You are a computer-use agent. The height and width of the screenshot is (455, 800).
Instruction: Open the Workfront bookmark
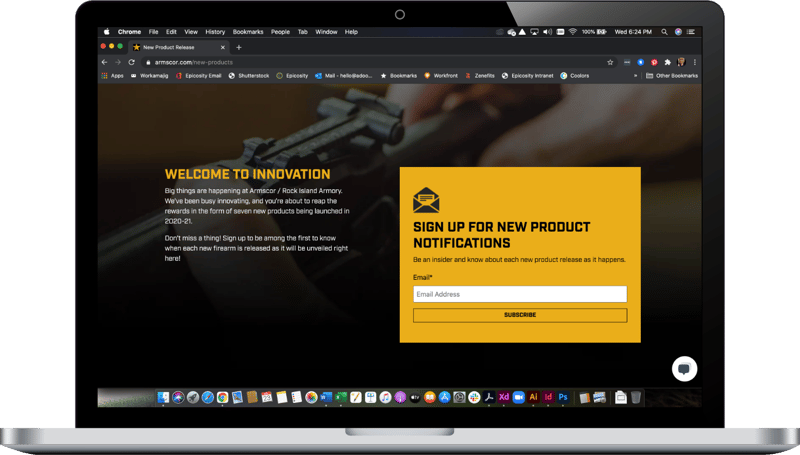click(441, 75)
